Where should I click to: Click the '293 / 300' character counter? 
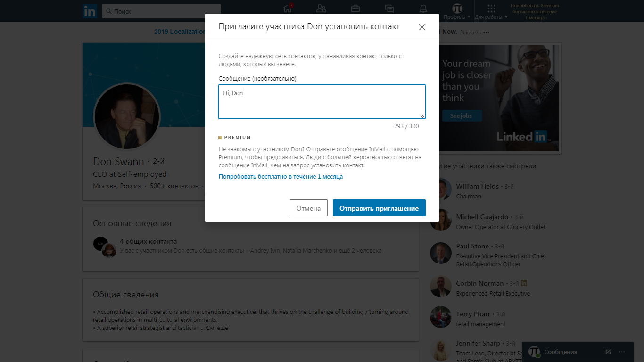(x=406, y=126)
